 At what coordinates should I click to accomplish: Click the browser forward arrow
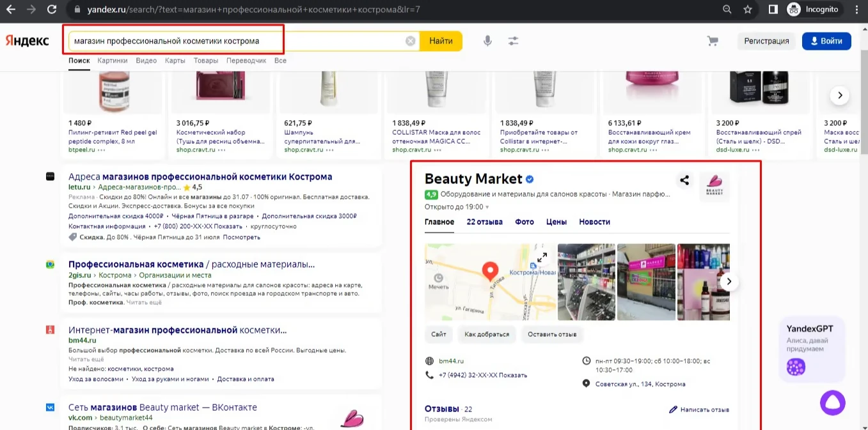(x=31, y=10)
